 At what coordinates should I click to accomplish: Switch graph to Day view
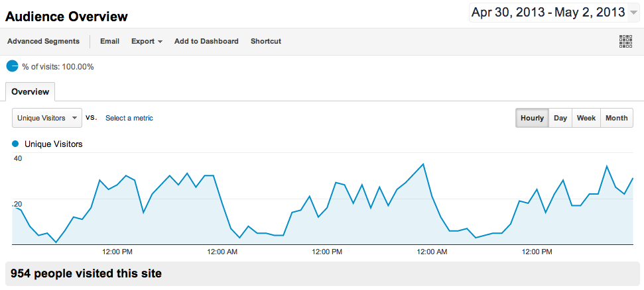pyautogui.click(x=560, y=118)
